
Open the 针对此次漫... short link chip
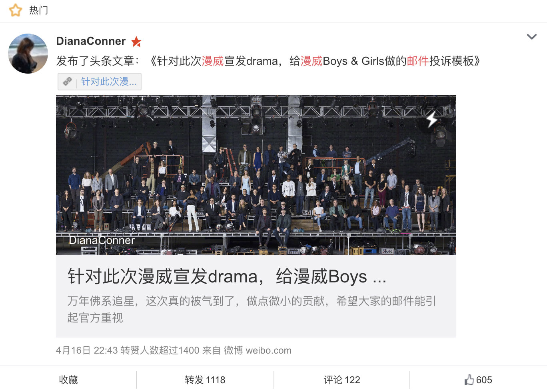pyautogui.click(x=100, y=82)
